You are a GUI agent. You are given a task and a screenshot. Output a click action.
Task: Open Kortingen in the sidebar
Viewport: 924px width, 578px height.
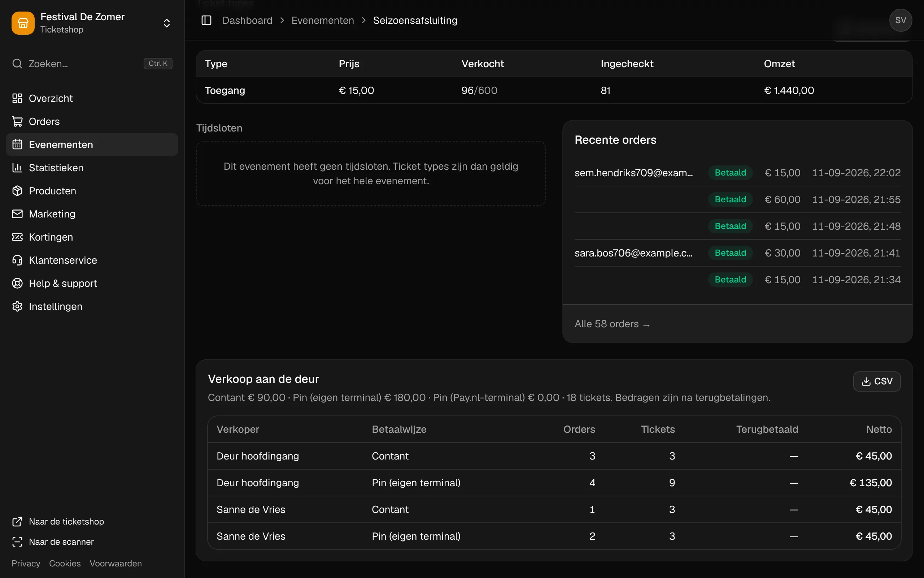(92, 237)
